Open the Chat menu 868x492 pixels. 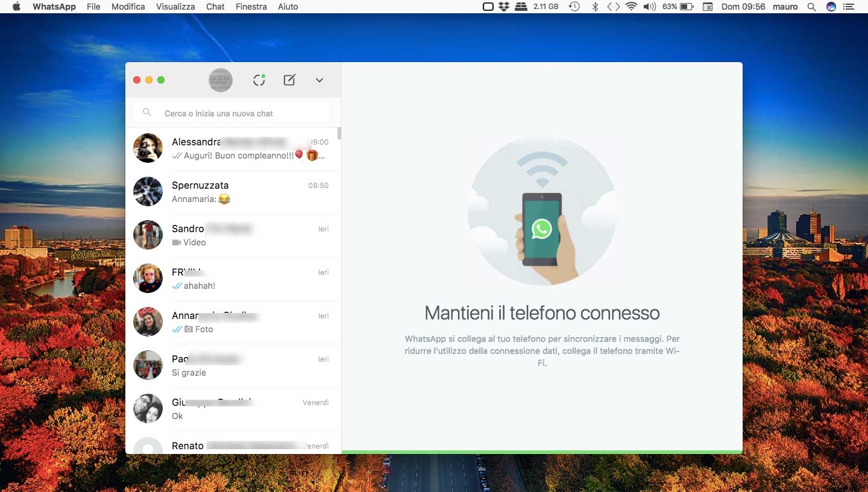tap(215, 7)
